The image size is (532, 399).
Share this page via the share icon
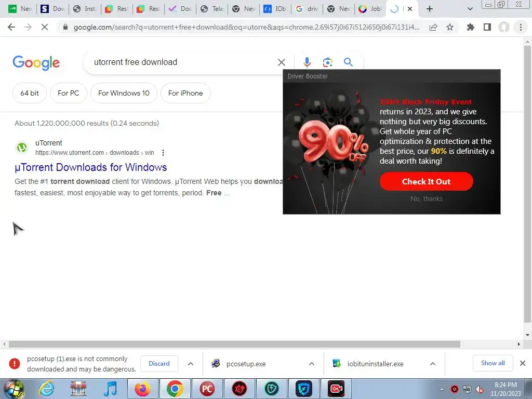point(433,27)
